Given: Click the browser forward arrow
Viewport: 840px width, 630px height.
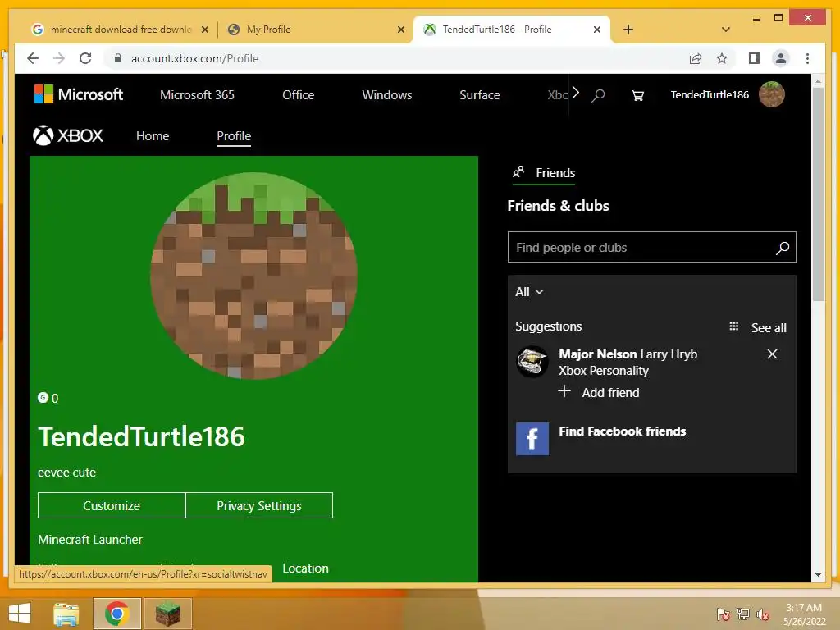Looking at the screenshot, I should (59, 58).
